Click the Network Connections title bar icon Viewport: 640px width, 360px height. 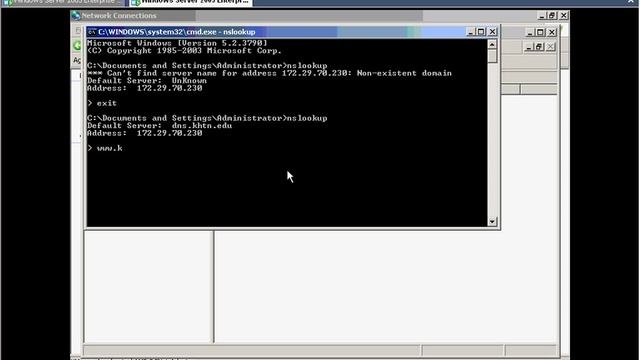76,16
